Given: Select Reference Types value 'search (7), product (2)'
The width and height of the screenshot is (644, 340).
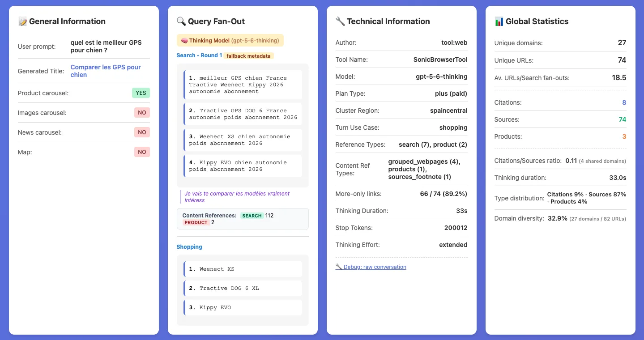Looking at the screenshot, I should click(433, 144).
